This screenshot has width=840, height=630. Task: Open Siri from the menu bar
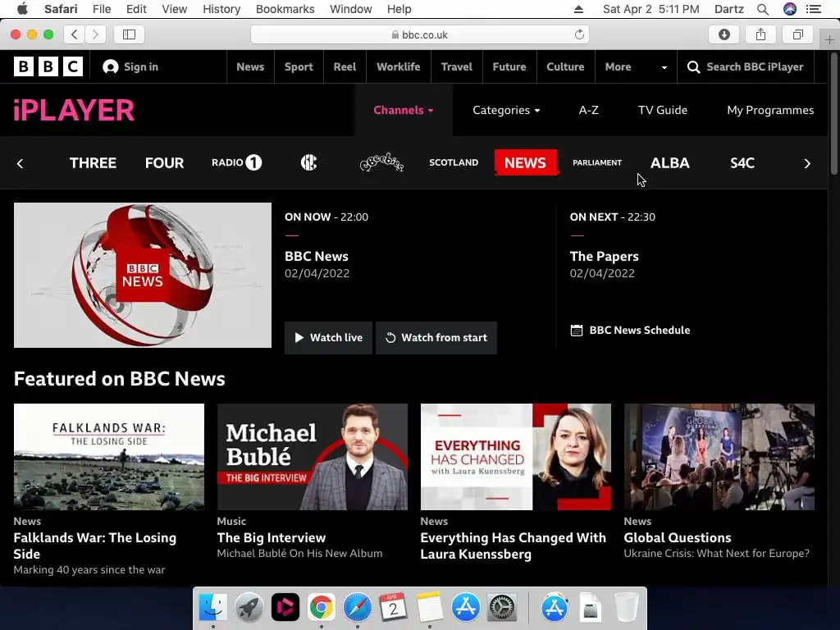[x=790, y=9]
